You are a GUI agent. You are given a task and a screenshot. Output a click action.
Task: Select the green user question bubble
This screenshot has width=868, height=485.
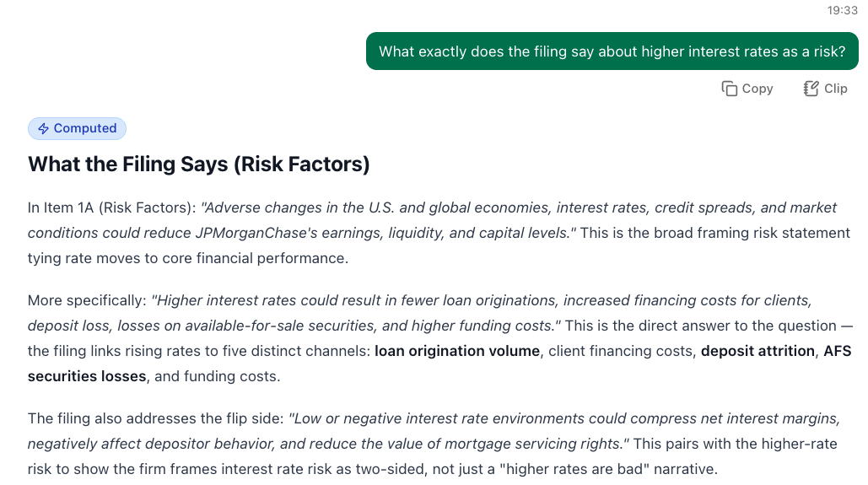coord(612,51)
